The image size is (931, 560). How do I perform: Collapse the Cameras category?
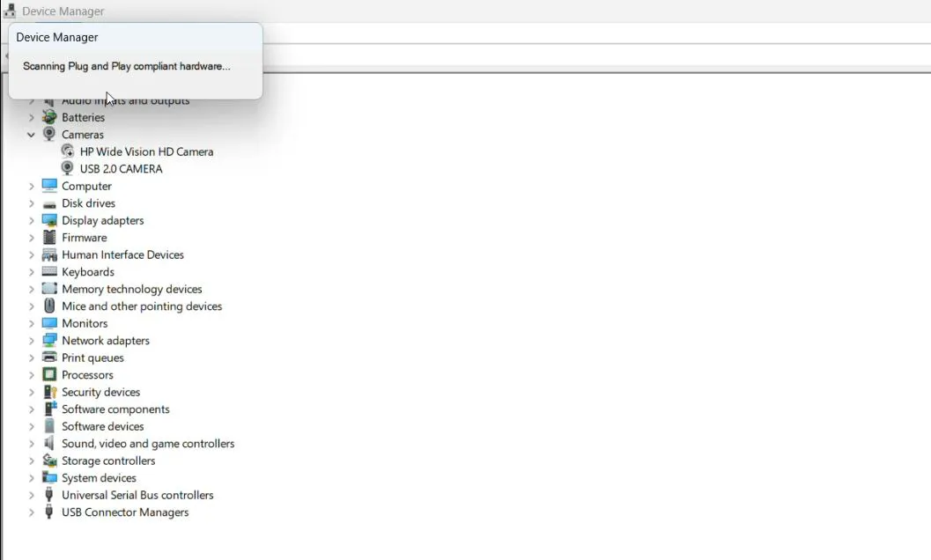point(31,135)
